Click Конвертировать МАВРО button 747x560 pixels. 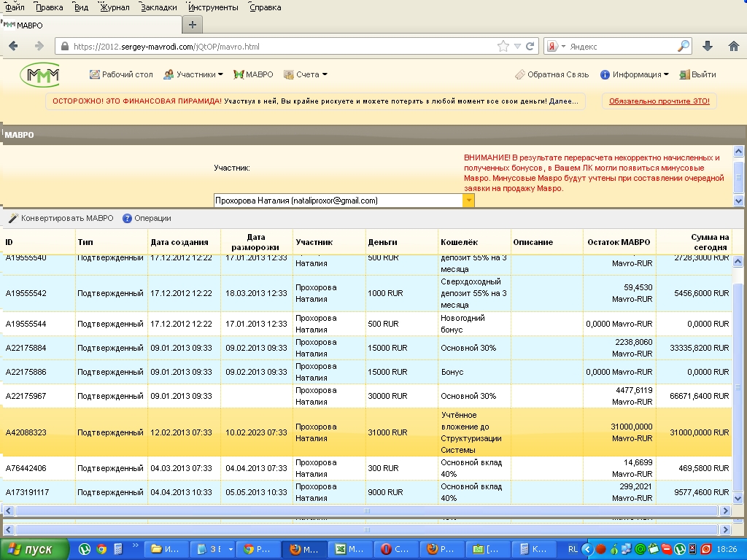[x=61, y=218]
